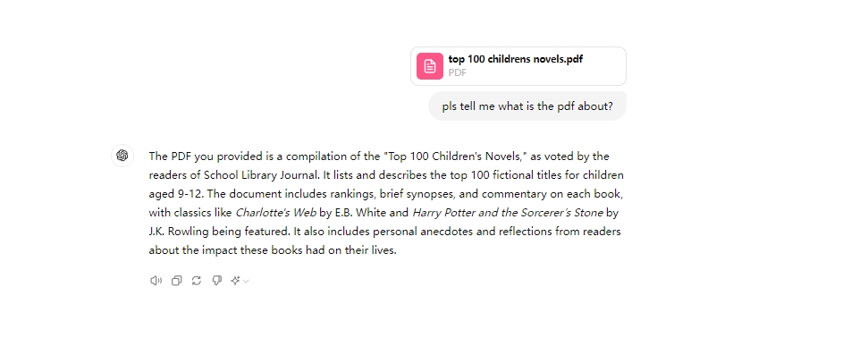Mark the response with thumbs down icon
868x338 pixels.
coord(217,281)
